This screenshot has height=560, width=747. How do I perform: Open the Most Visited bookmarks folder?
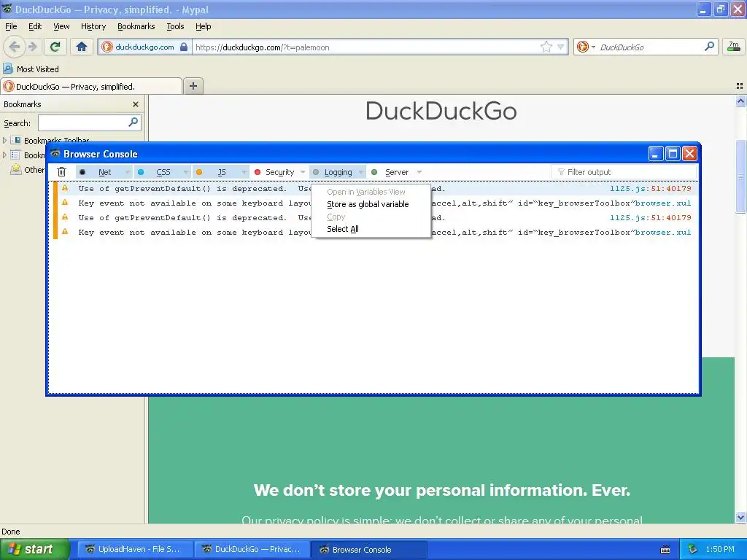31,69
